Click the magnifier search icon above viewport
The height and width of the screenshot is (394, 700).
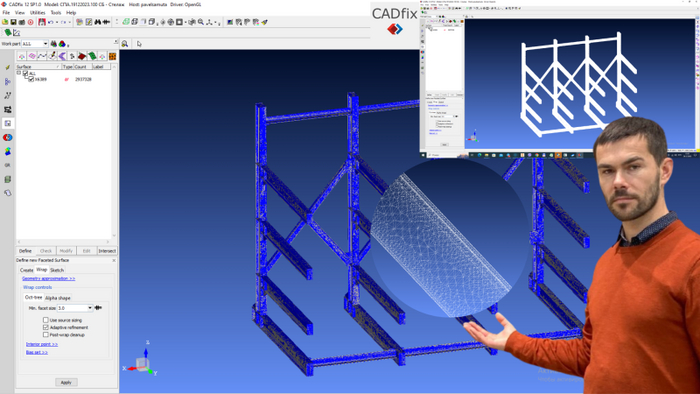pyautogui.click(x=125, y=44)
